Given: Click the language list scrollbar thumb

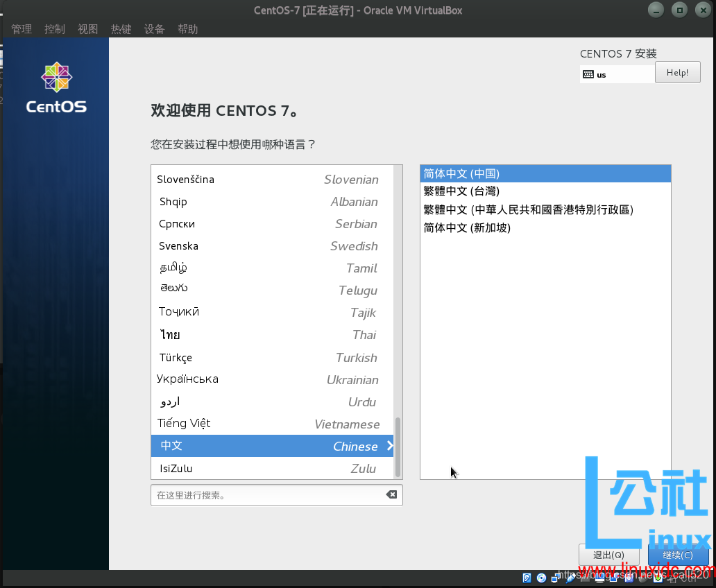Looking at the screenshot, I should coord(398,447).
